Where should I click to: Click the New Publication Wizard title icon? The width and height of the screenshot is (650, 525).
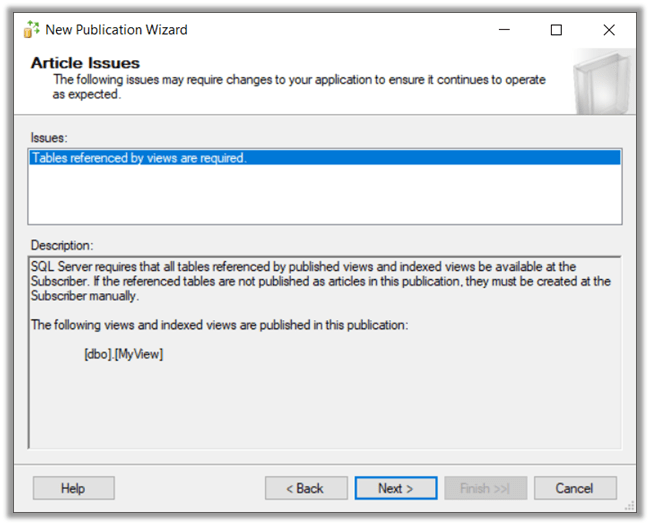pos(32,29)
